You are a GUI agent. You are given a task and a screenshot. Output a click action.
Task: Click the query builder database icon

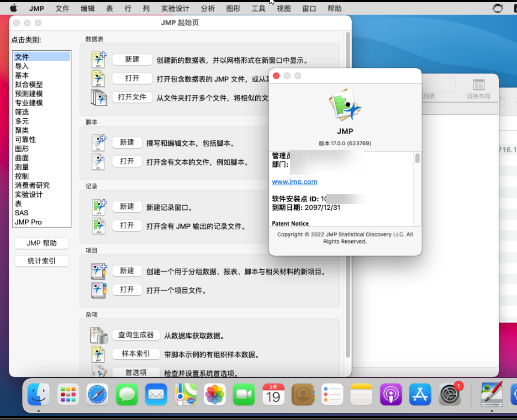tap(99, 335)
